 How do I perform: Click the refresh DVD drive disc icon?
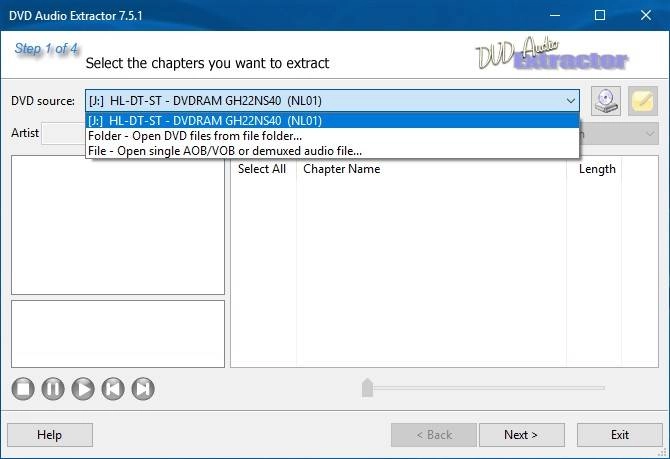tap(606, 101)
